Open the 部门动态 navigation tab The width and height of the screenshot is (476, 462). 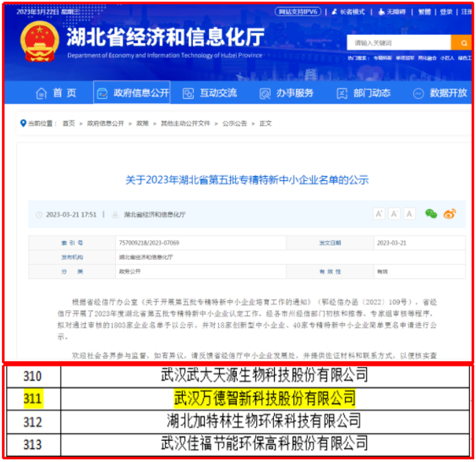(x=363, y=93)
